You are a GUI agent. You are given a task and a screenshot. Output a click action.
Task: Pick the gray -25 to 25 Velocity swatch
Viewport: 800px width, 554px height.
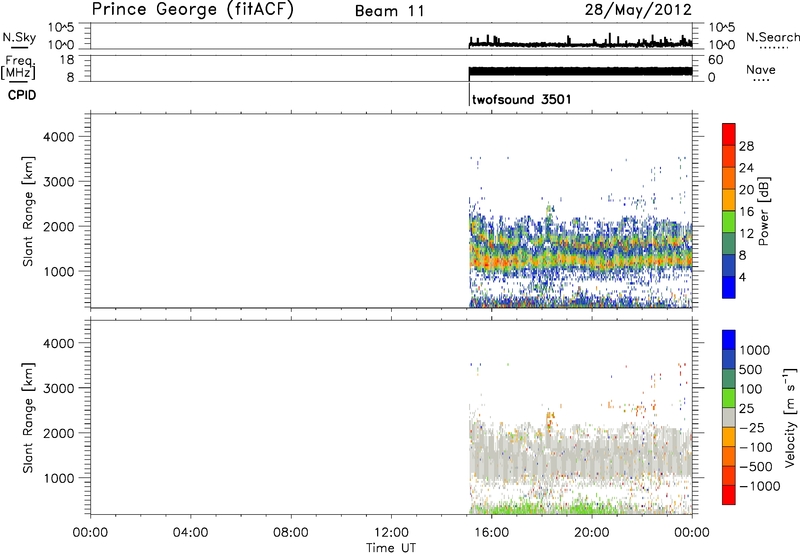(729, 417)
